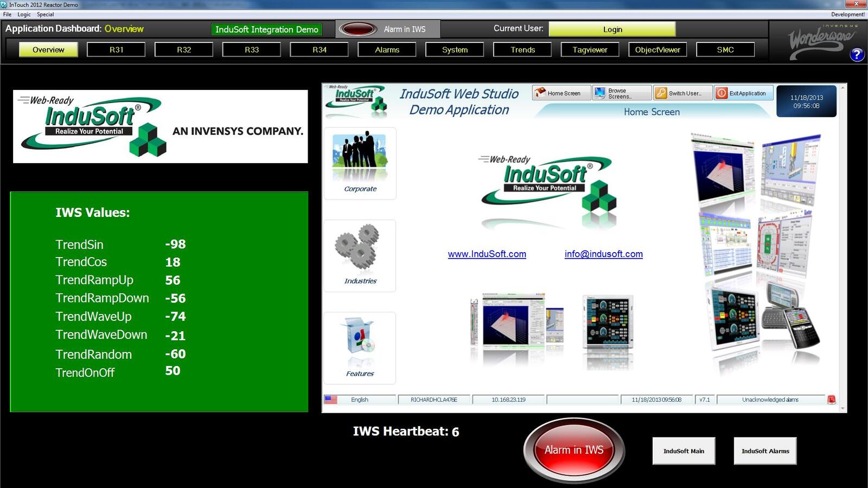Click the red alarm bell status icon

(x=831, y=399)
